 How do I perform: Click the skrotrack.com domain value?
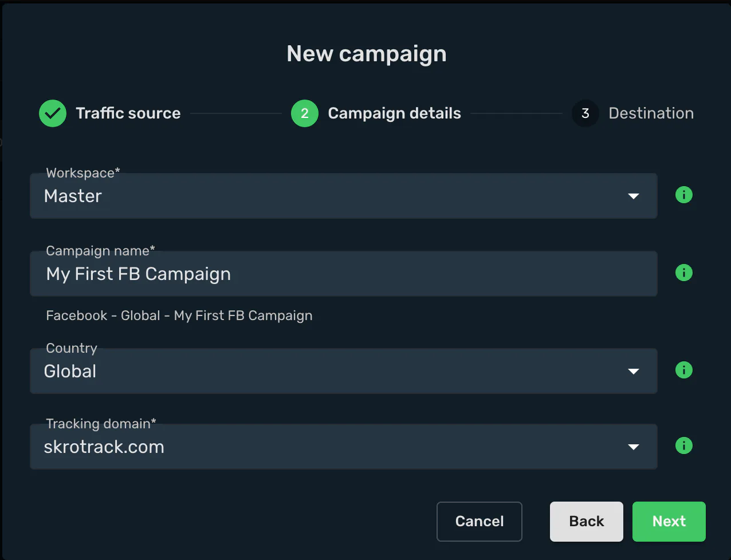(x=104, y=447)
